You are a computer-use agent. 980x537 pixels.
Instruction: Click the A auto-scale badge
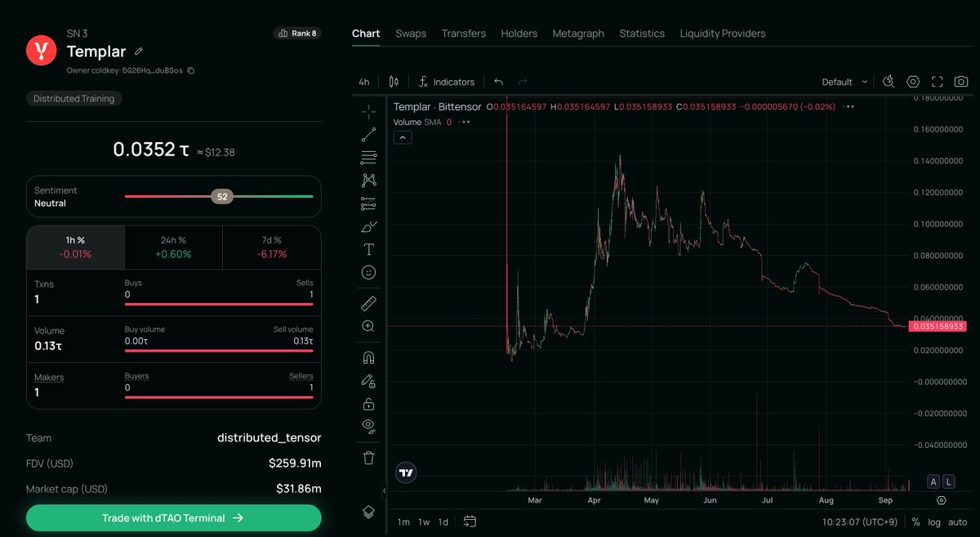tap(933, 481)
